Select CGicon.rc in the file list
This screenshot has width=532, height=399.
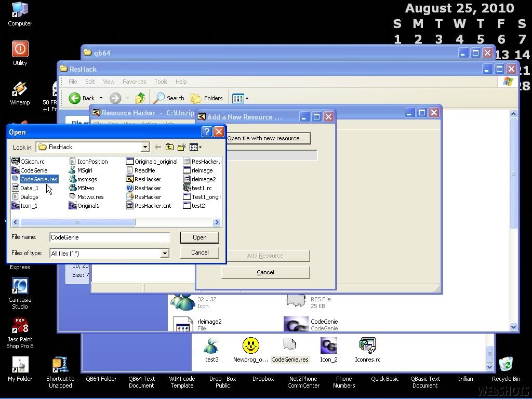point(28,162)
